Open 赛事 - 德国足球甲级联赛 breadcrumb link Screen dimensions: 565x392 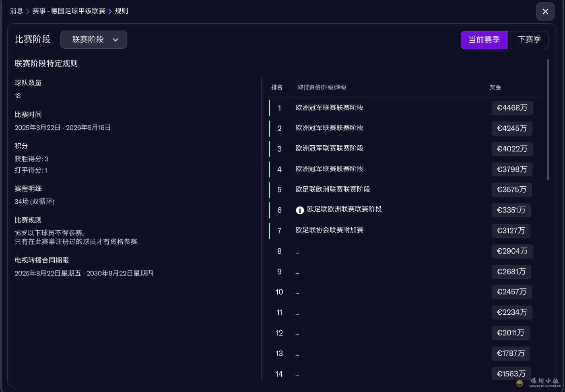click(x=68, y=11)
